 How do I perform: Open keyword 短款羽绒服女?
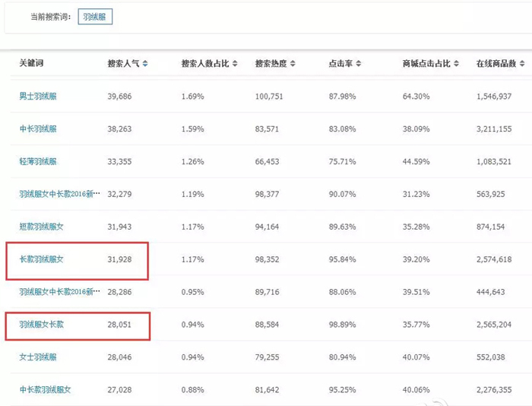coord(41,227)
